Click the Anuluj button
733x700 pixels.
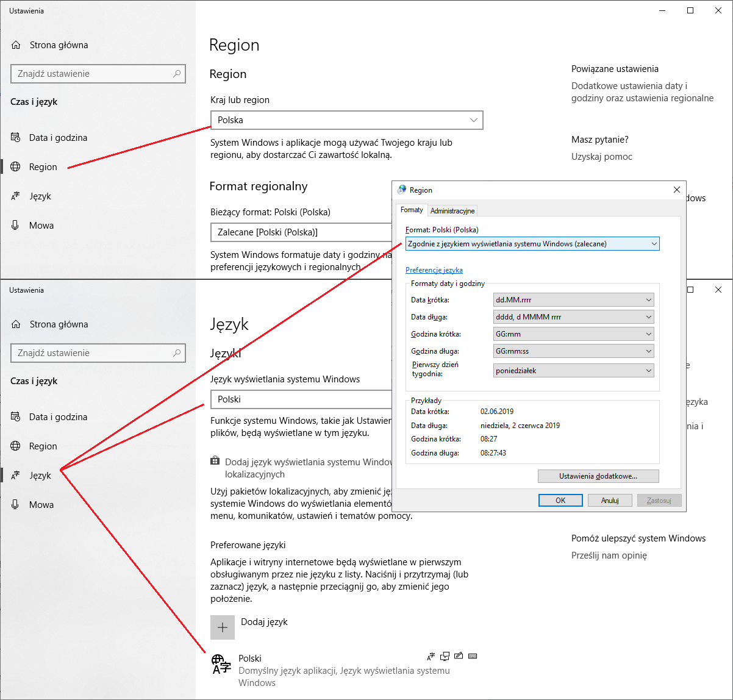610,501
